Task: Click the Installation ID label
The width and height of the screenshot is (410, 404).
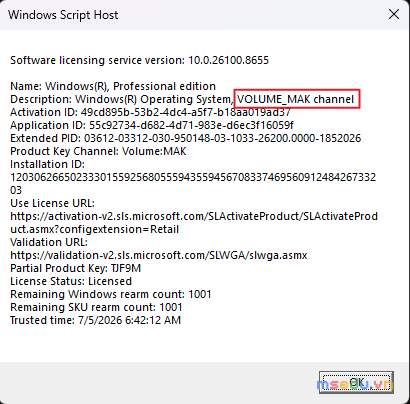Action: (x=47, y=164)
